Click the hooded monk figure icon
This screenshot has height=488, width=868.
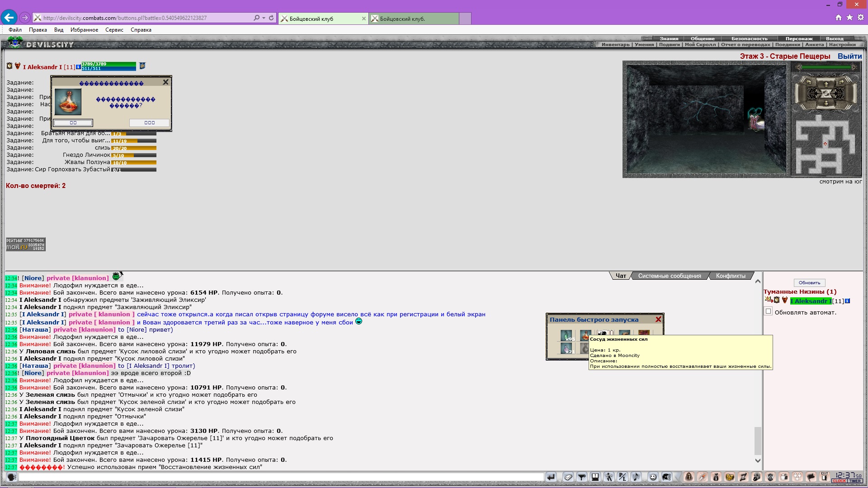(689, 477)
